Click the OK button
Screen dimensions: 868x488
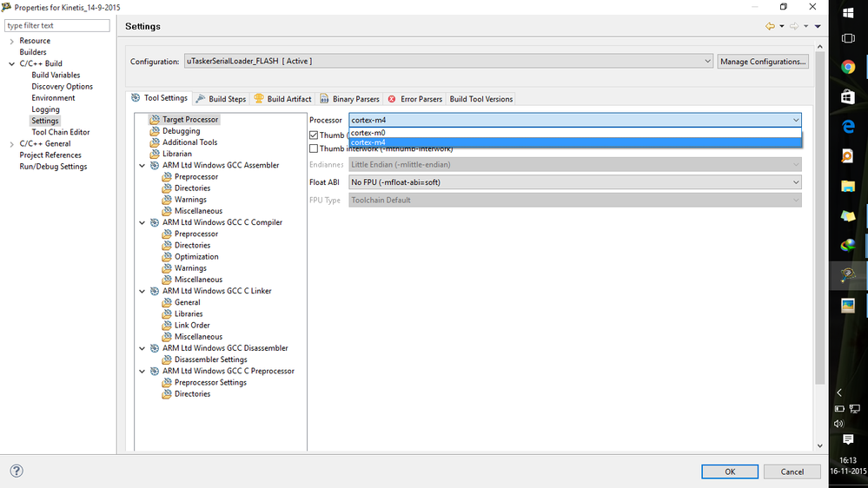pyautogui.click(x=730, y=472)
